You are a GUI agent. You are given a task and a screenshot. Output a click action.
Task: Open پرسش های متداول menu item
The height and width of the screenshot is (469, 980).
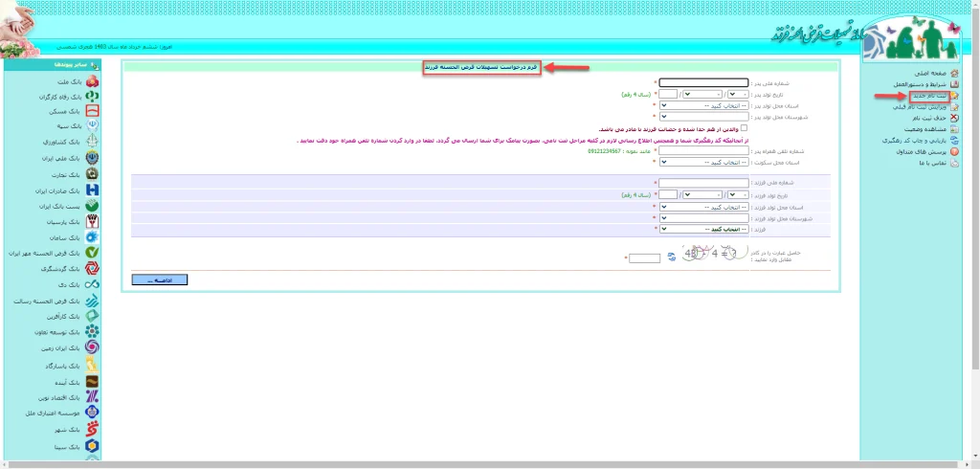point(922,151)
